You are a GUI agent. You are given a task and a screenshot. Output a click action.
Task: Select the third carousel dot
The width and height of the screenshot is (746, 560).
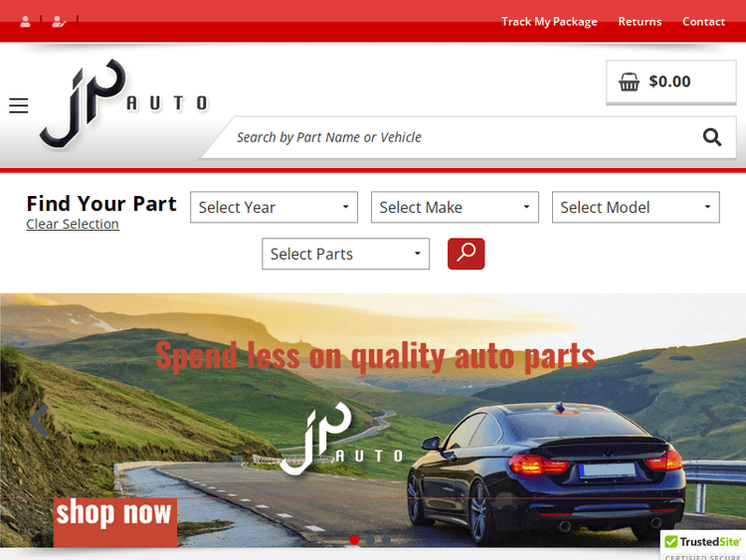click(x=386, y=540)
